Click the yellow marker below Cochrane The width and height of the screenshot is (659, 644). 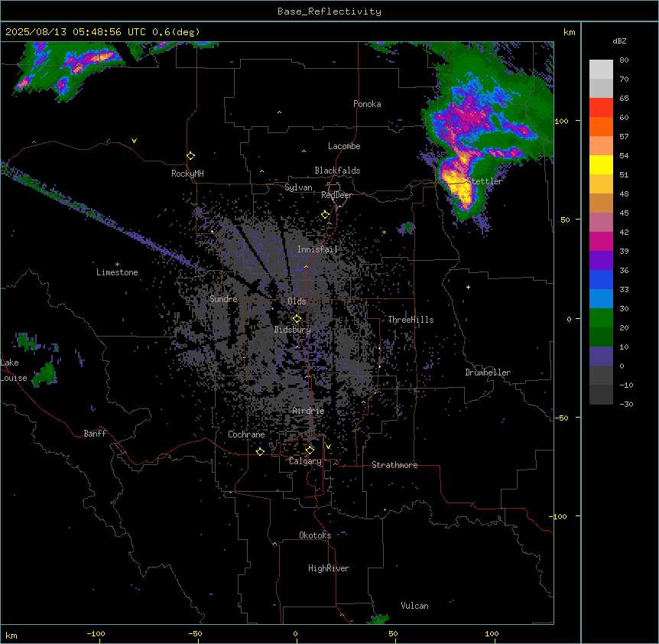coord(260,451)
